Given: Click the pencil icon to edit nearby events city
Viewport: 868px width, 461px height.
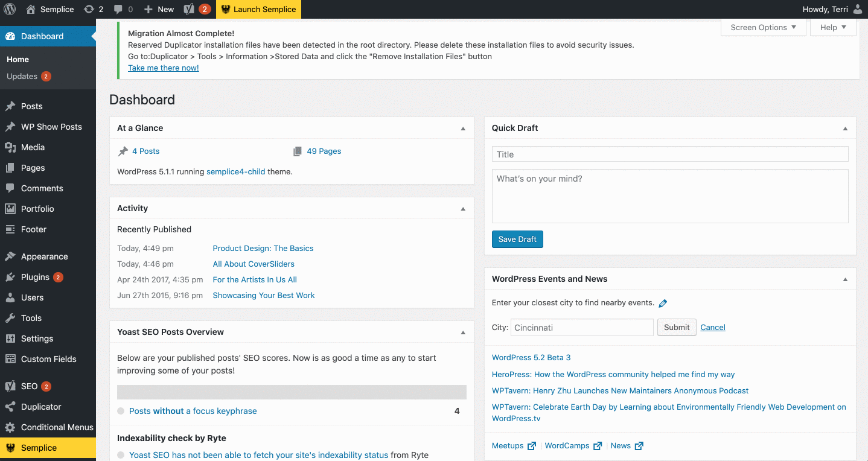Looking at the screenshot, I should click(663, 303).
